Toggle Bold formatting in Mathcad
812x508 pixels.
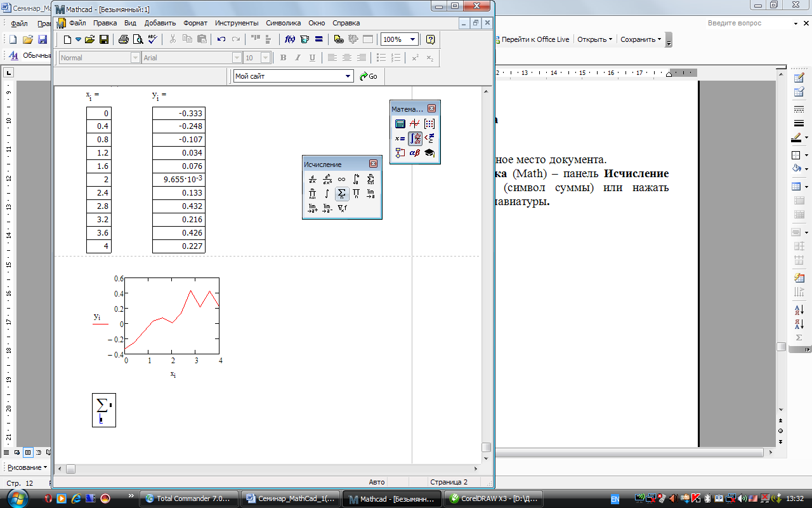[x=284, y=58]
